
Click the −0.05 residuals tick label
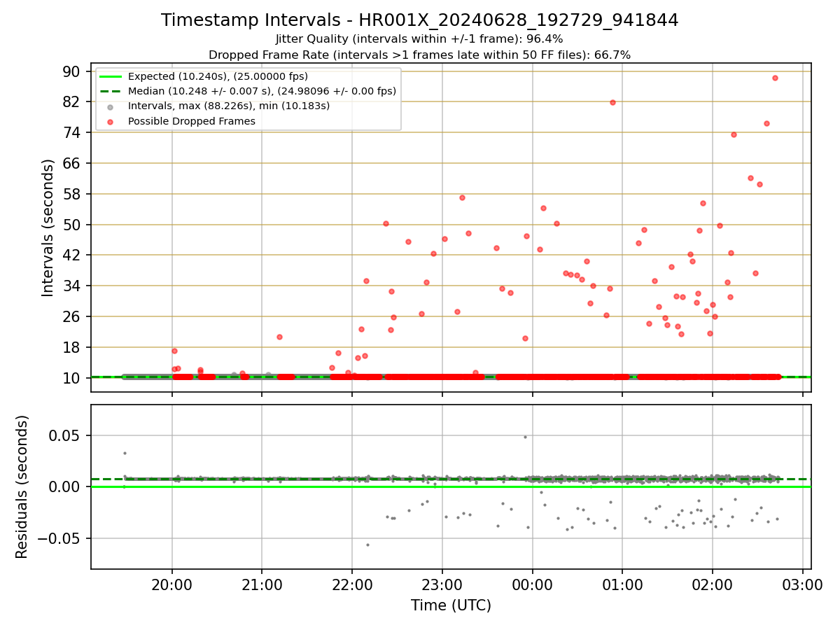(60, 538)
